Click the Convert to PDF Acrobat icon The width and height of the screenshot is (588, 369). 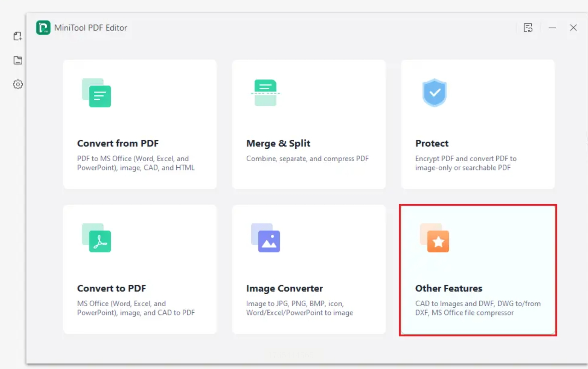tap(96, 237)
